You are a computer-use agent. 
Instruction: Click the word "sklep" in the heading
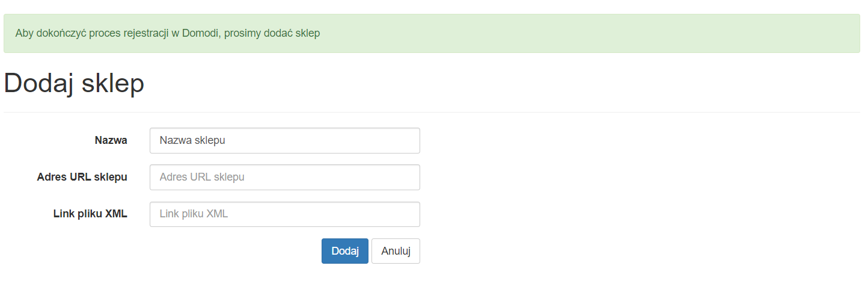113,84
